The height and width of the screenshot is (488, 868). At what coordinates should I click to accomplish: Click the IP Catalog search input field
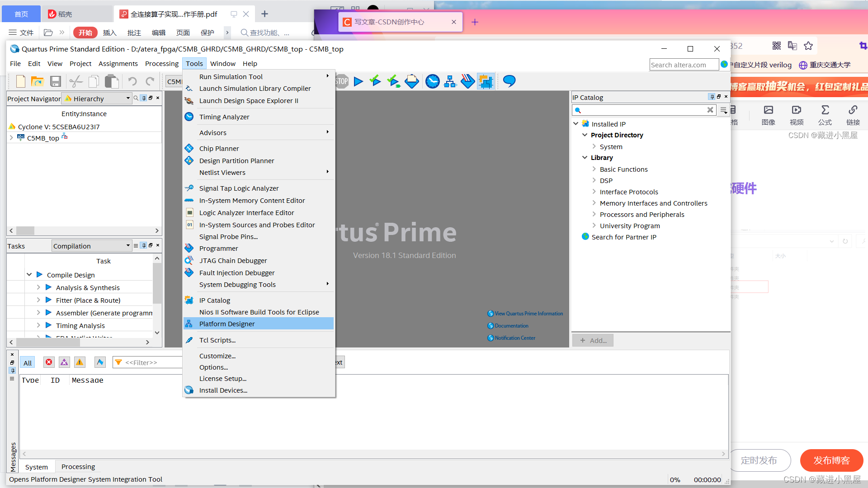(x=644, y=110)
